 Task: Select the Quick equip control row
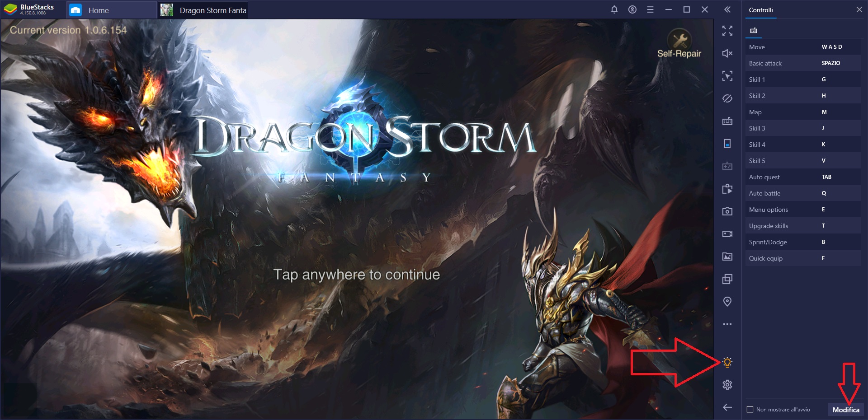click(x=803, y=258)
